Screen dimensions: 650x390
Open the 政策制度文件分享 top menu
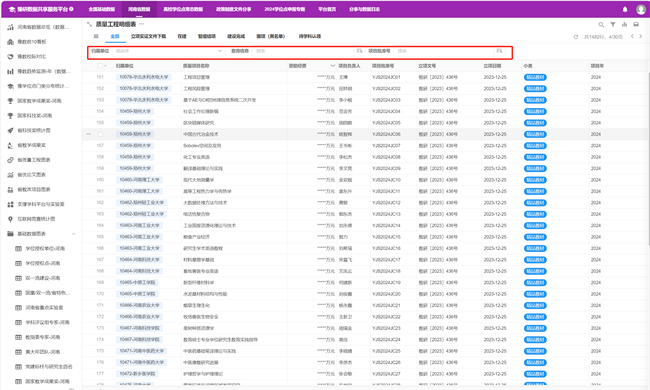click(233, 9)
